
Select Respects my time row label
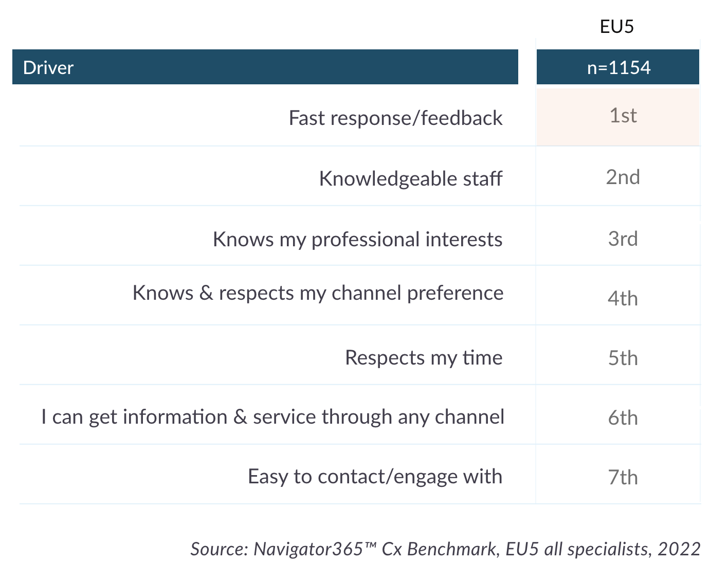(x=424, y=358)
